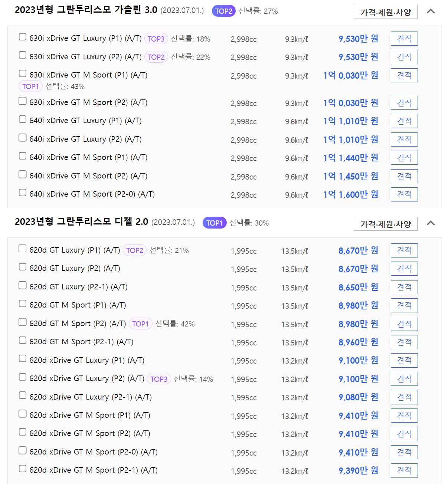Image resolution: width=448 pixels, height=489 pixels.
Task: Click the 1억 1,600만 원 price
Action: coord(351,194)
